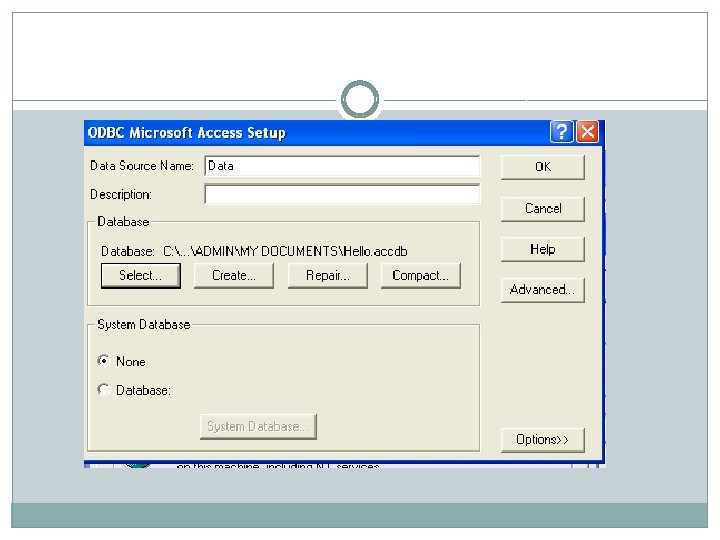This screenshot has height=540, width=720.
Task: Click the ODBC Microsoft Access Setup title
Action: coord(187,133)
